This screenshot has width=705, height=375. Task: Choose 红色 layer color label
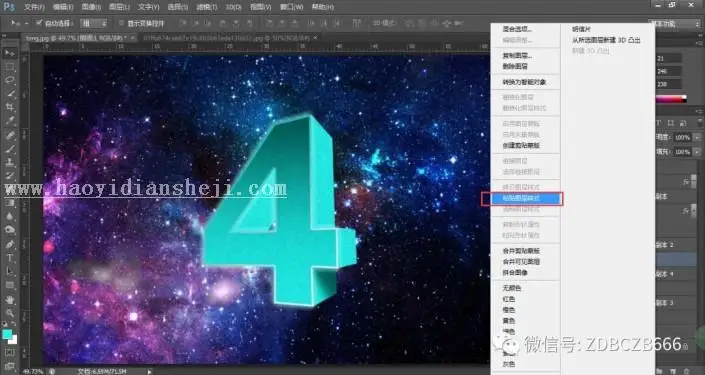(x=509, y=299)
